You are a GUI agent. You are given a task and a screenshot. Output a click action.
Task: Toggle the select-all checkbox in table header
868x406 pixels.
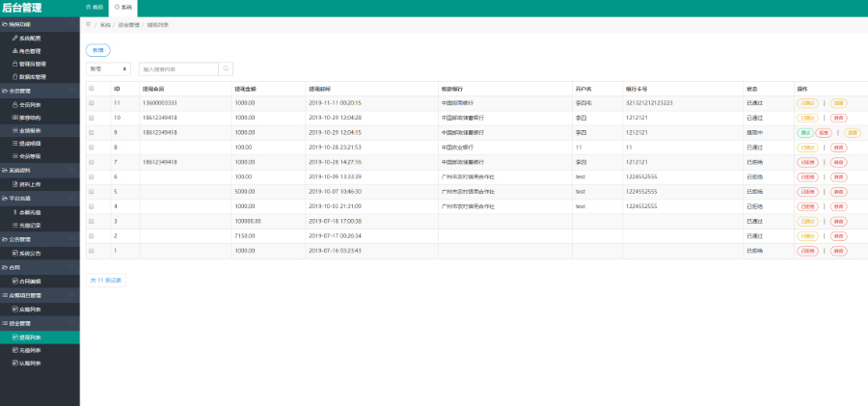click(92, 88)
